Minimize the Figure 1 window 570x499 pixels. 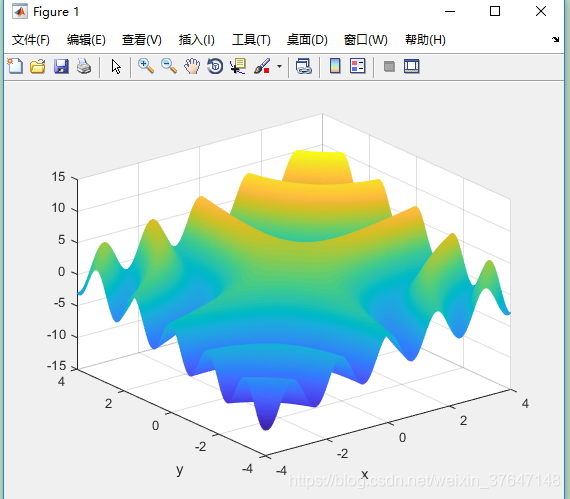point(450,12)
